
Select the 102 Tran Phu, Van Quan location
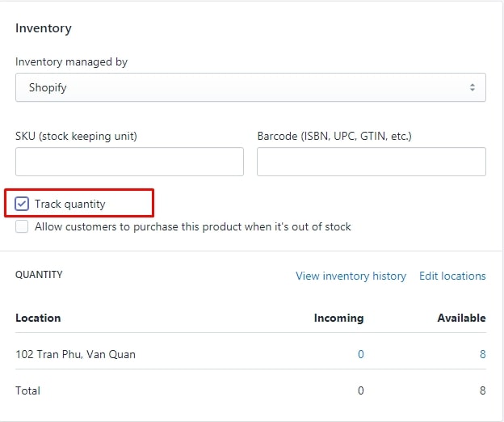coord(75,354)
